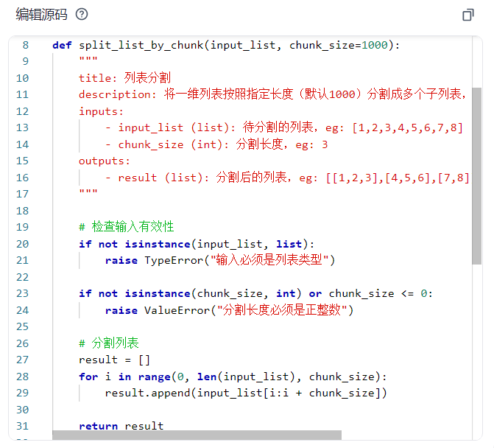This screenshot has height=448, width=494.
Task: Click the 'for i in range' loop line
Action: pos(233,377)
